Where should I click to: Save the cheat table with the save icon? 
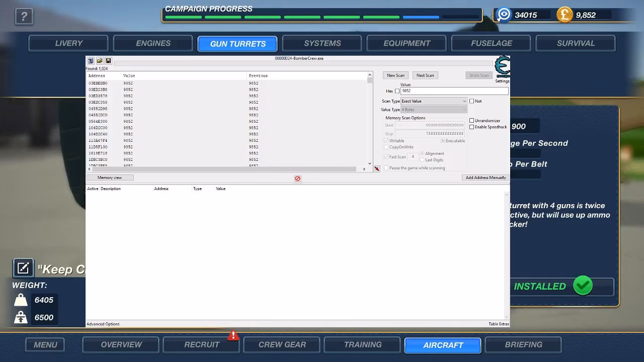pos(108,60)
